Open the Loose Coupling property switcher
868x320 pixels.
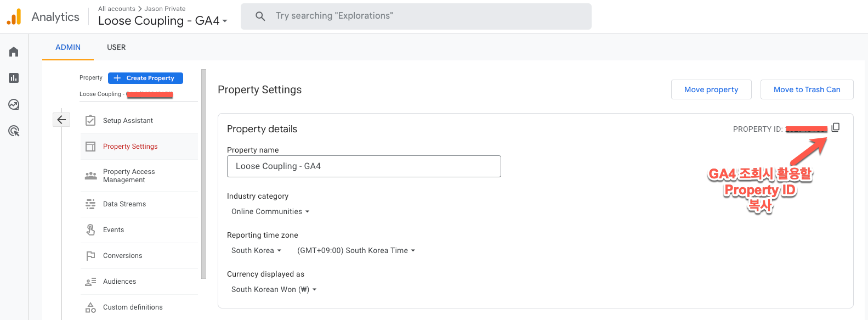(x=162, y=21)
